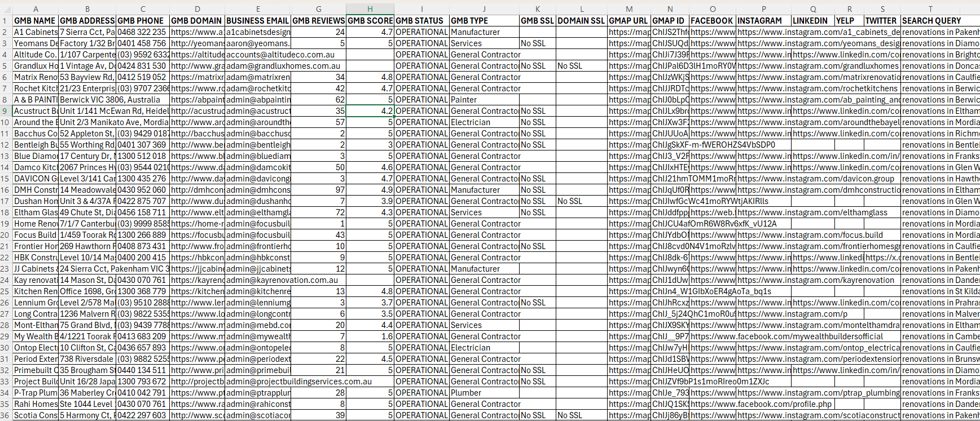The image size is (980, 421).
Task: Click the BUSINESS EMAIL header cell
Action: (258, 21)
